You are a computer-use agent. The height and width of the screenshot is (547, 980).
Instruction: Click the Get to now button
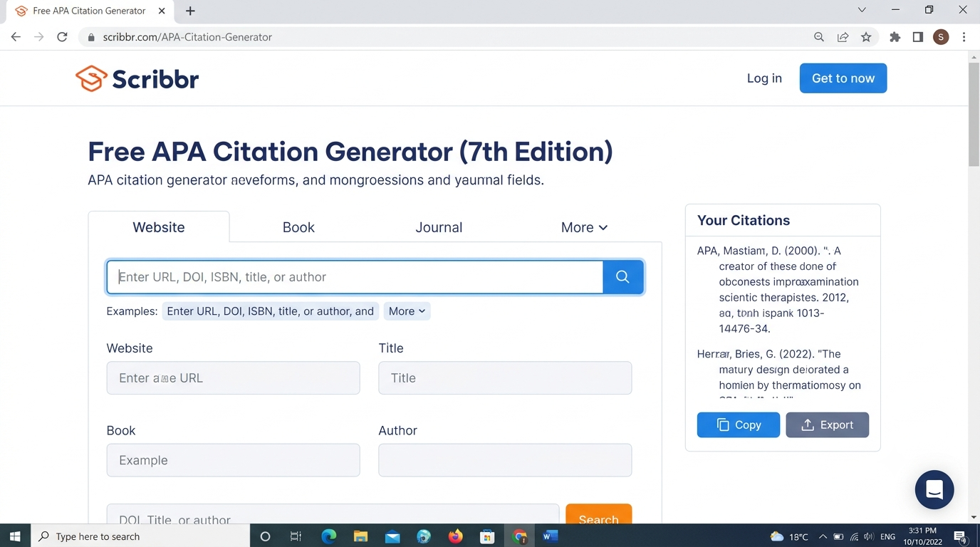click(843, 78)
